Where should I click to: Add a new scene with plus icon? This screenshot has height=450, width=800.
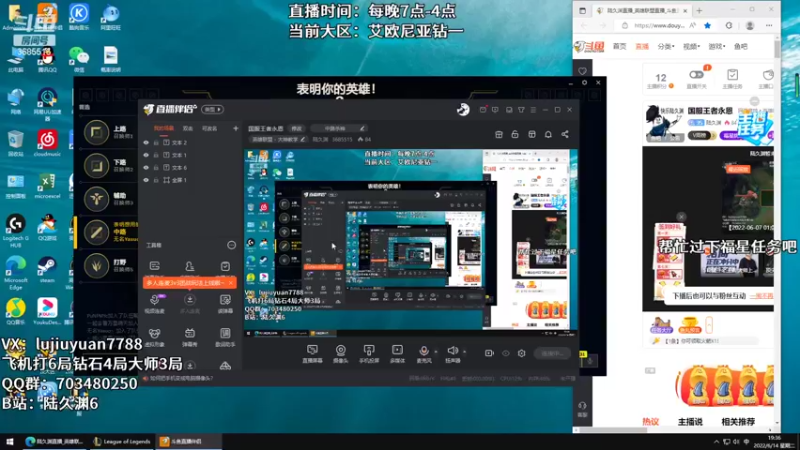(x=236, y=129)
